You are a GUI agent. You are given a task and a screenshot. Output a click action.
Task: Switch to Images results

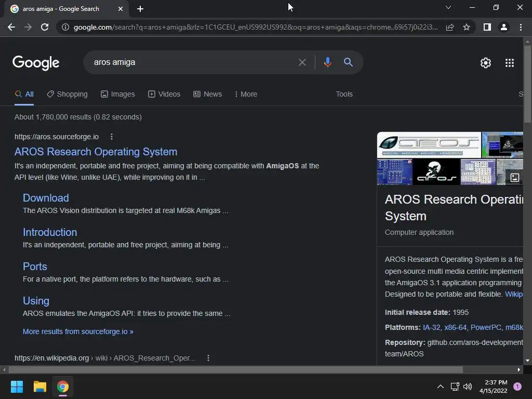tap(118, 95)
